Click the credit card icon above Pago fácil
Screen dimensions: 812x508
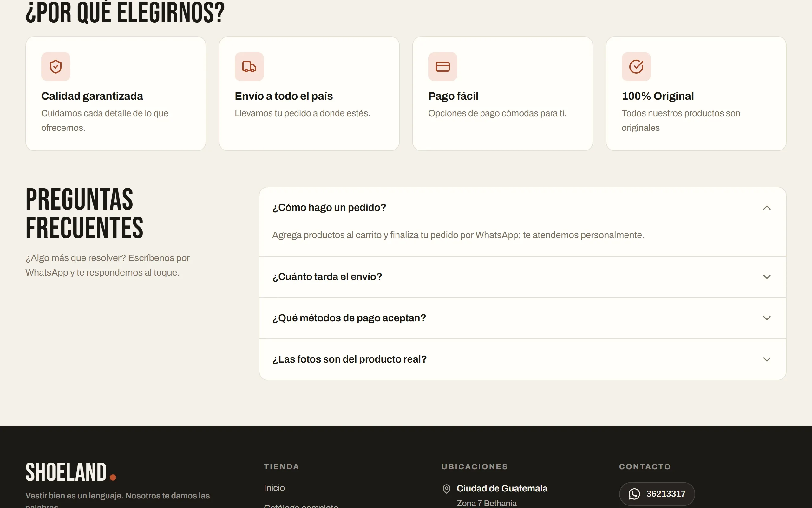[442, 67]
